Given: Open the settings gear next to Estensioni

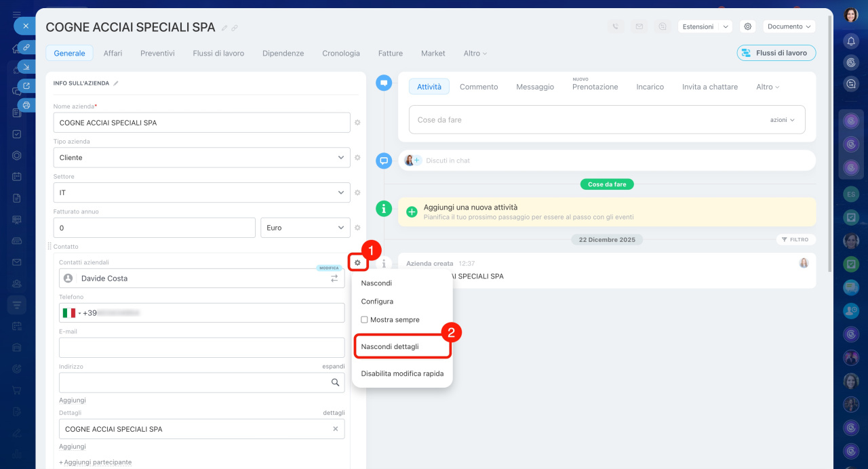Looking at the screenshot, I should pos(748,26).
